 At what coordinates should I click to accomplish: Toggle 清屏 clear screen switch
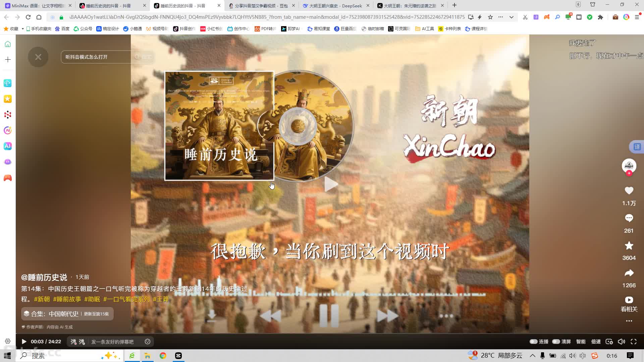pos(556,342)
